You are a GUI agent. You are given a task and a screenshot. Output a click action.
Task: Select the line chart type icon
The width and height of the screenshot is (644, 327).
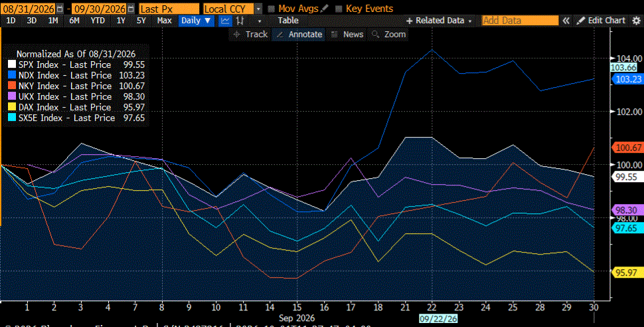(x=224, y=21)
